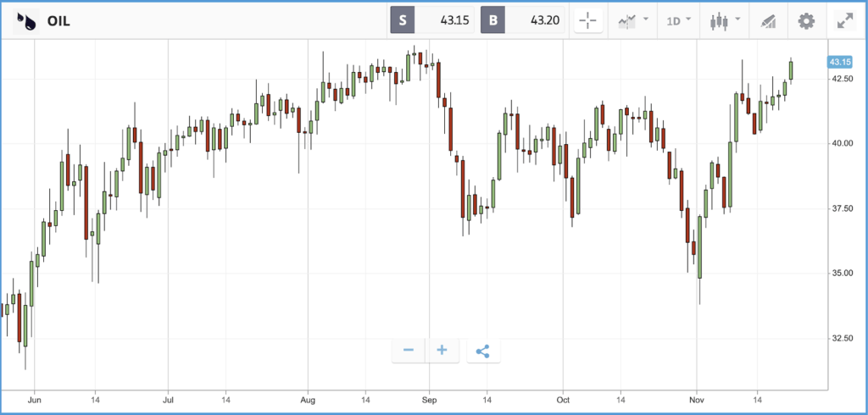Click the B buy button

pos(492,21)
